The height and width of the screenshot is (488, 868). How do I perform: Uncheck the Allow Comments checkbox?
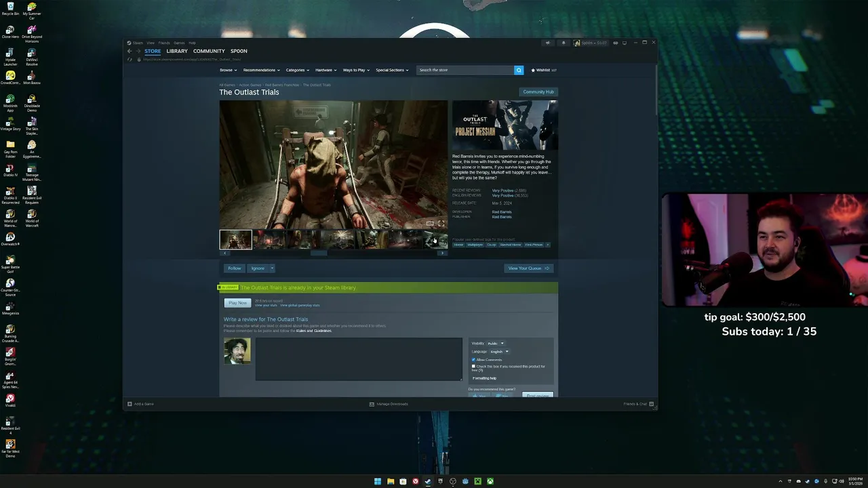(474, 360)
